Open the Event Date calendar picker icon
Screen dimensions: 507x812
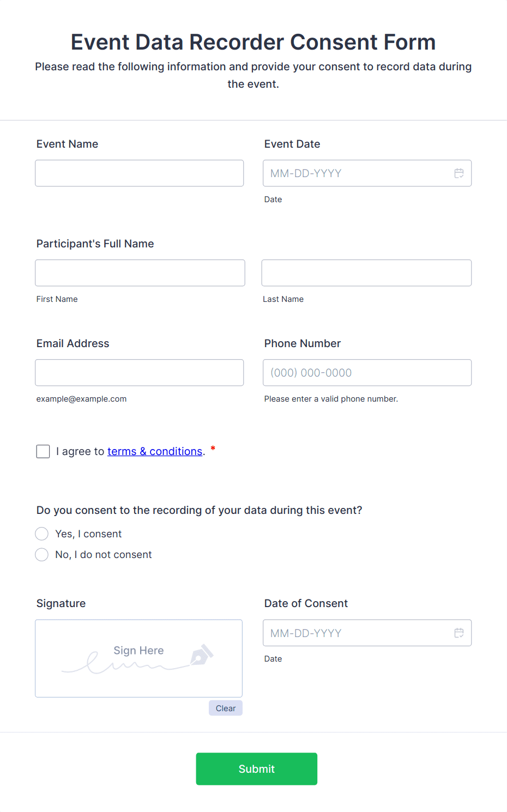(460, 173)
